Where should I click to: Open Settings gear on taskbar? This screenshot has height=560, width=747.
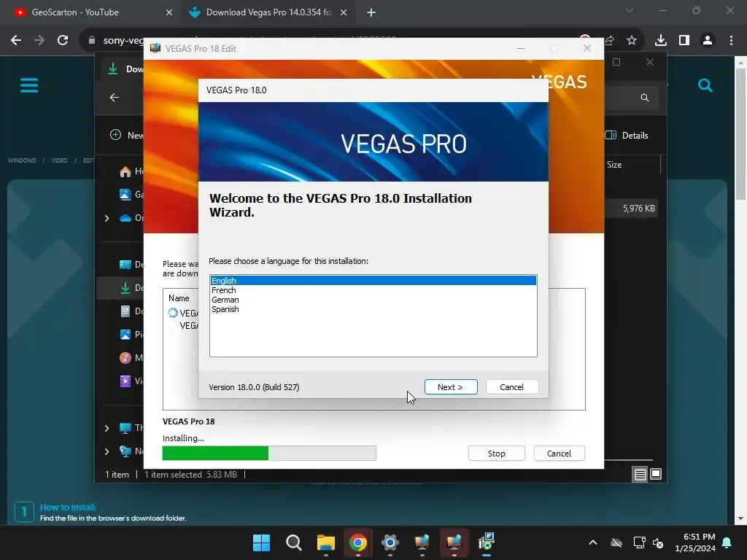point(390,542)
